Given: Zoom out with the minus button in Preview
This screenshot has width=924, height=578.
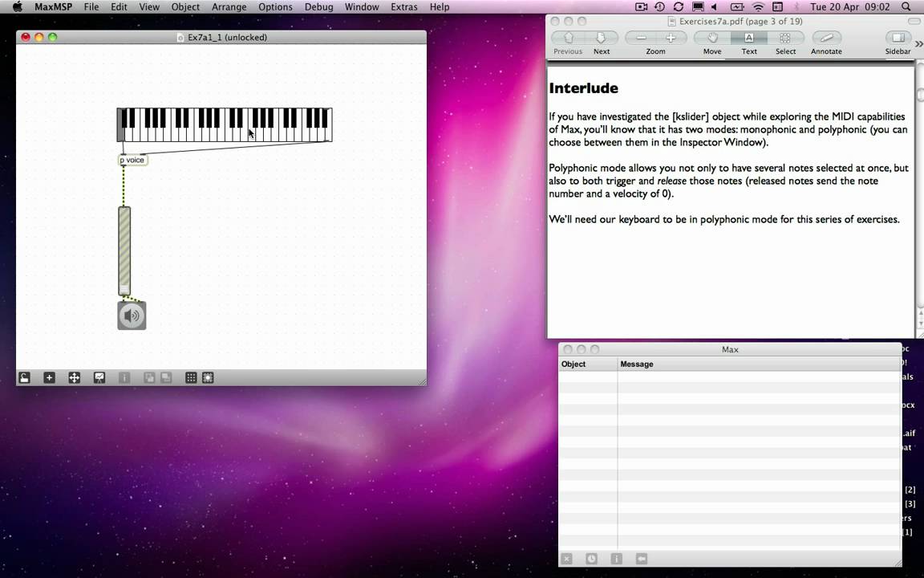Looking at the screenshot, I should (641, 38).
